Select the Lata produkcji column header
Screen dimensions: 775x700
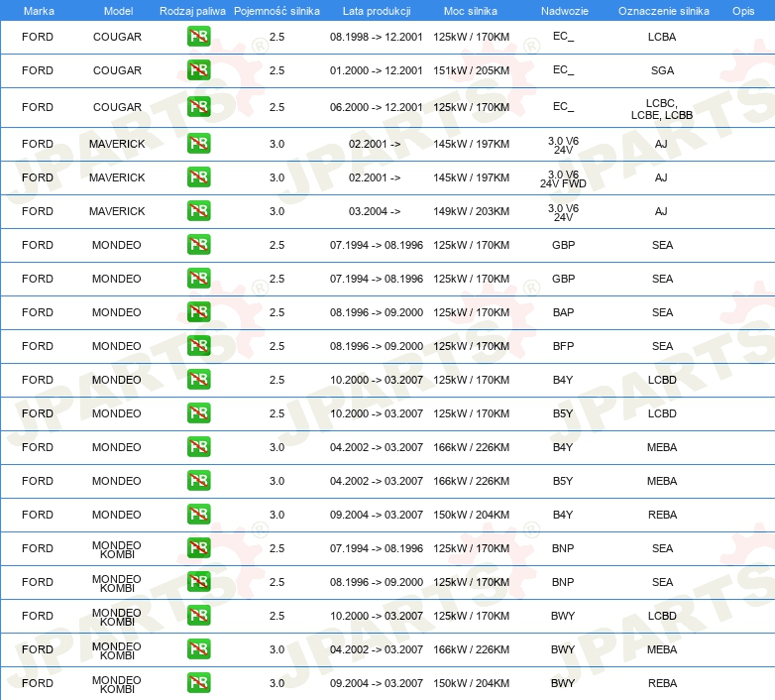(377, 11)
